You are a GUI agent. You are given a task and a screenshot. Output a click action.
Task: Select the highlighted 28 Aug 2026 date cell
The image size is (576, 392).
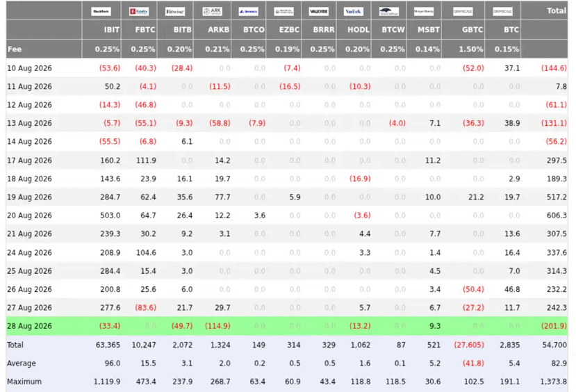pos(29,326)
